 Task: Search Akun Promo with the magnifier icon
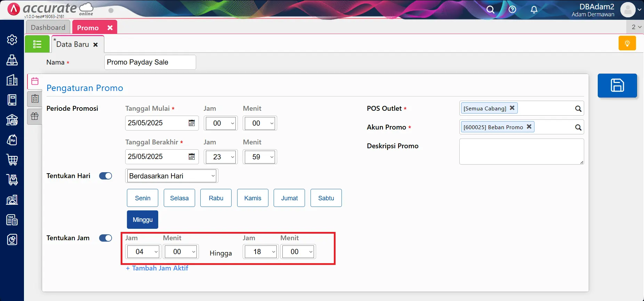coord(578,127)
